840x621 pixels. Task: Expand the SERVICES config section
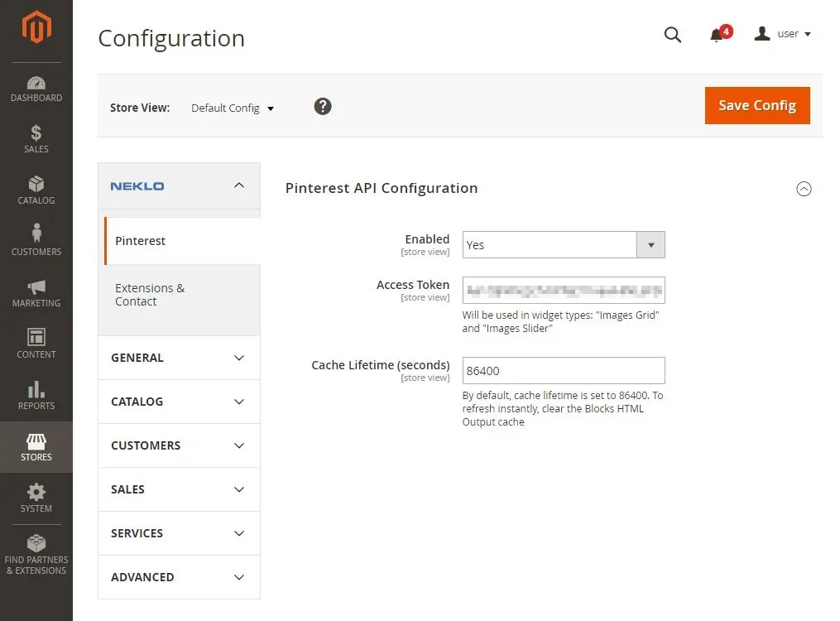pos(179,534)
